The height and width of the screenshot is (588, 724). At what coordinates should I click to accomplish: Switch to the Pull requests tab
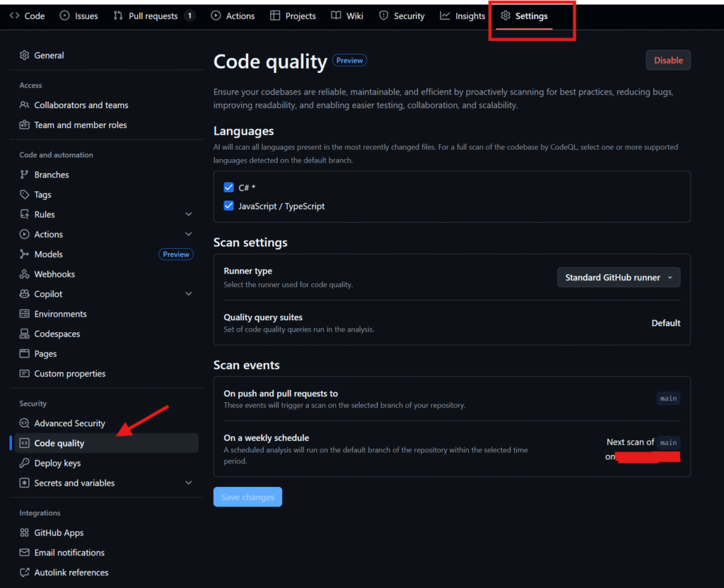(x=153, y=16)
